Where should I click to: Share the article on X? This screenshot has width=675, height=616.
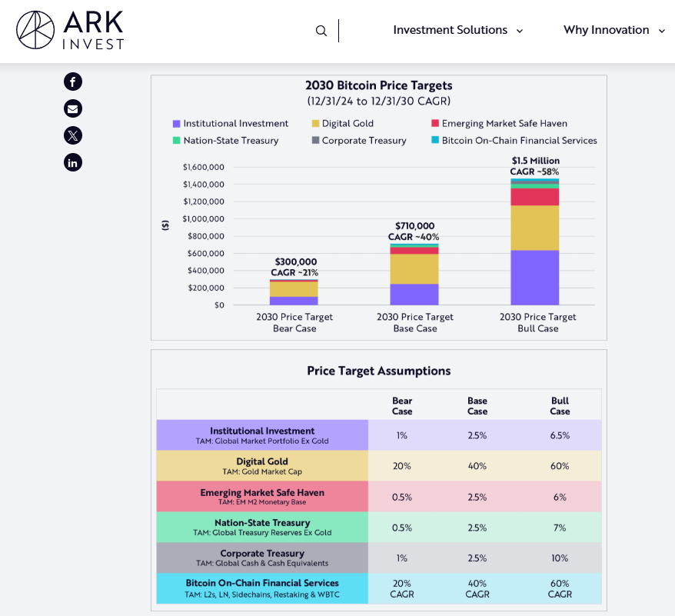pos(73,135)
